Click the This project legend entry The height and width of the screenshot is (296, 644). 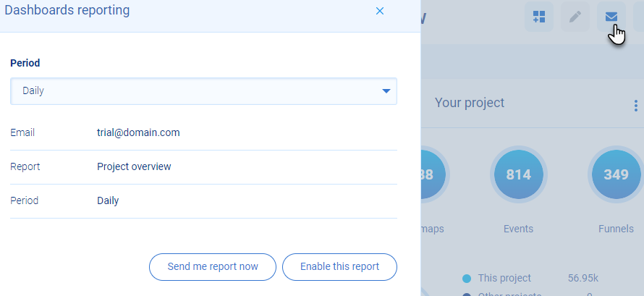pyautogui.click(x=504, y=279)
